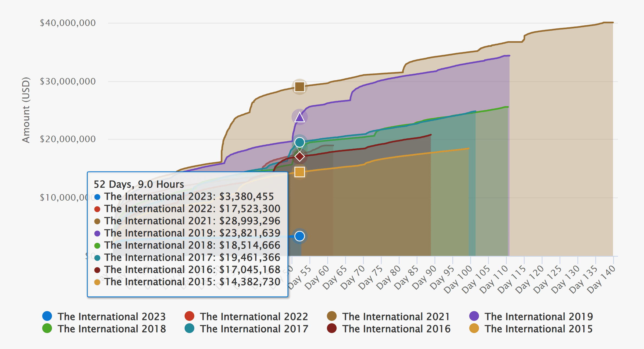Click the 52 Days 9.0 Hours tooltip header
The image size is (644, 349).
click(x=138, y=184)
